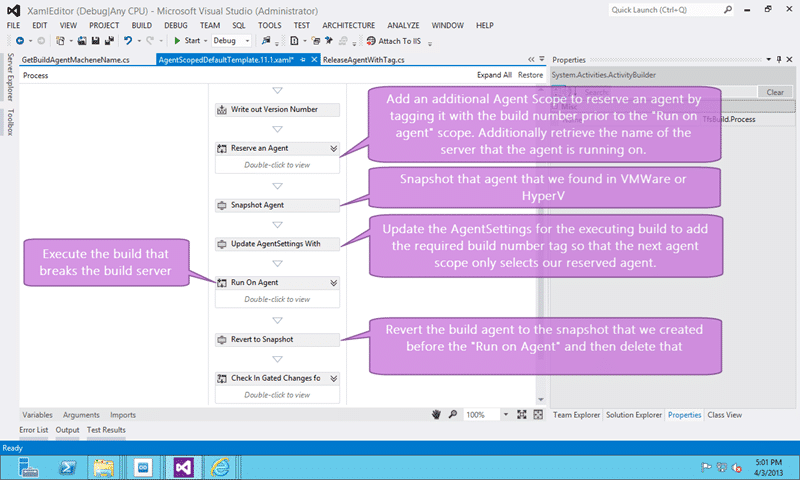Image resolution: width=800 pixels, height=480 pixels.
Task: Open the TEAM menu
Action: [210, 25]
